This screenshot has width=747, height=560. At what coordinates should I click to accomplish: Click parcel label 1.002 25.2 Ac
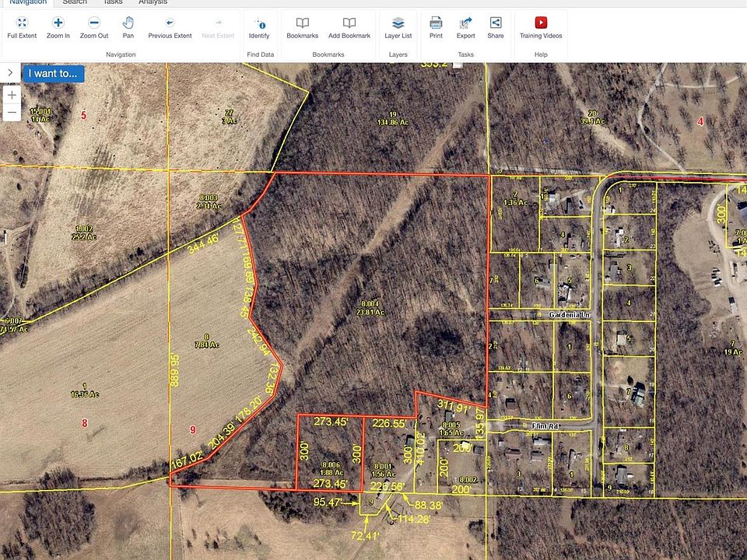(x=84, y=233)
